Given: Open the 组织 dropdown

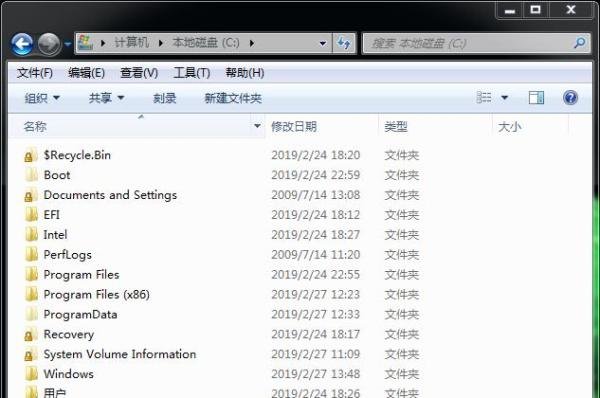Looking at the screenshot, I should pyautogui.click(x=42, y=98).
